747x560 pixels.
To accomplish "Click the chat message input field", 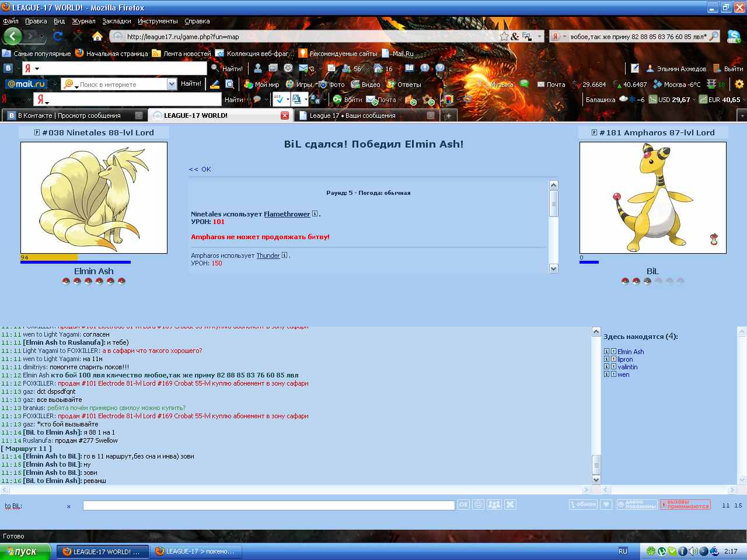I will [268, 505].
